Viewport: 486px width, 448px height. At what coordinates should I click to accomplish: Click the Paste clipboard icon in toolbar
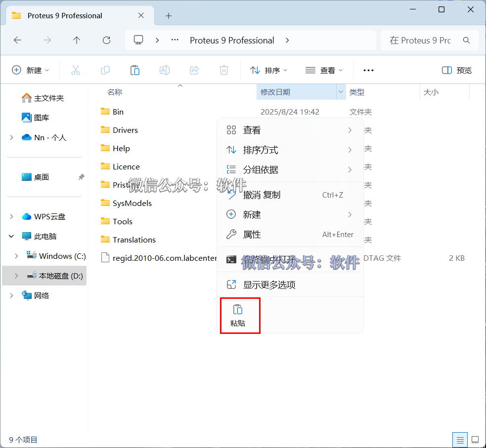(x=135, y=70)
